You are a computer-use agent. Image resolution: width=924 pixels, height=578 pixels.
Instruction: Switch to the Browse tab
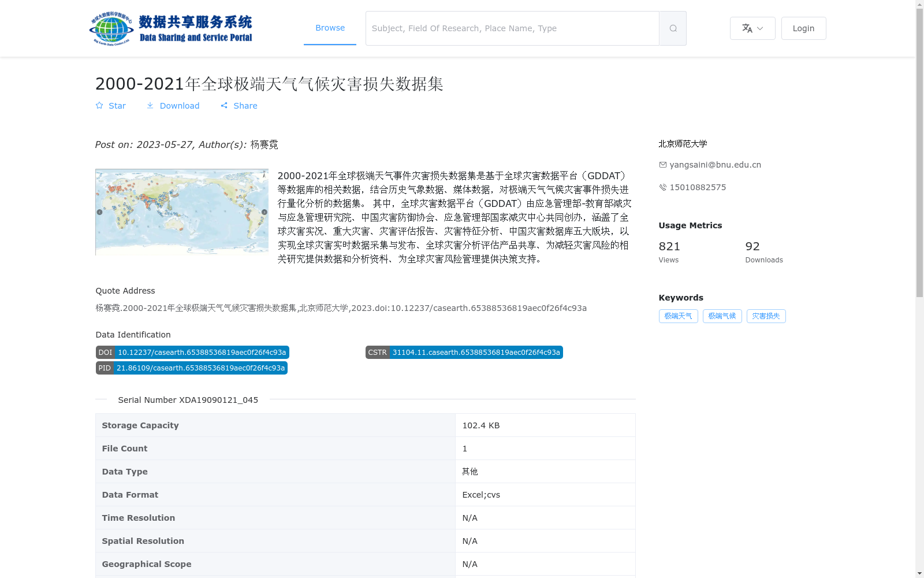[x=330, y=28]
